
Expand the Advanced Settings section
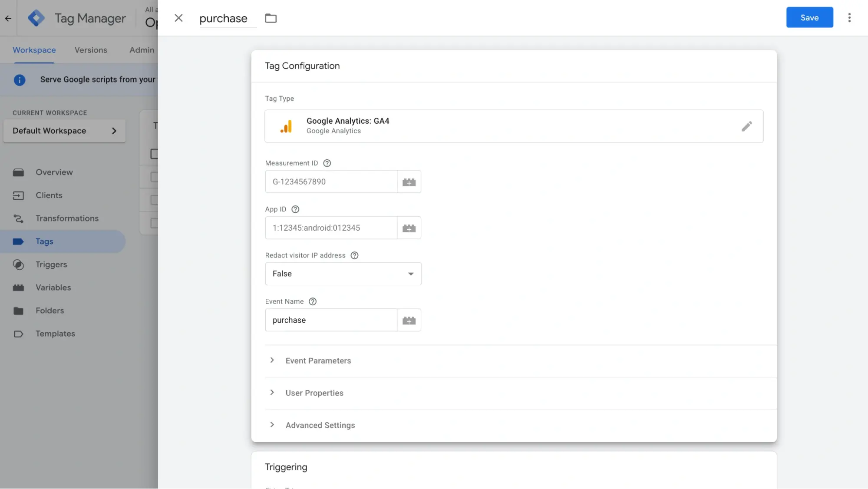pyautogui.click(x=520, y=425)
